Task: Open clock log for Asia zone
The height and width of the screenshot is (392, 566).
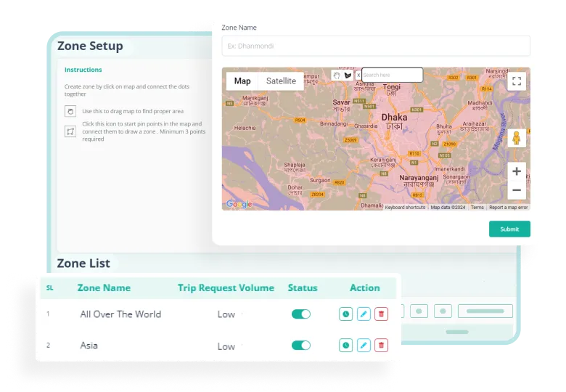Action: click(x=345, y=346)
